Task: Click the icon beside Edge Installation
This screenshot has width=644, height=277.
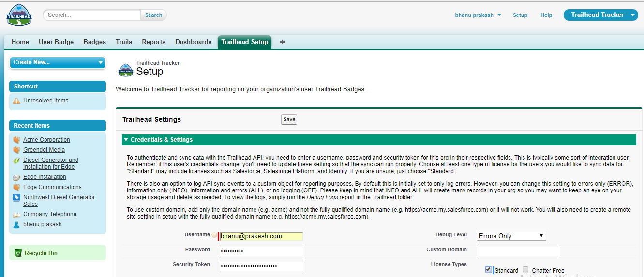Action: [16, 177]
